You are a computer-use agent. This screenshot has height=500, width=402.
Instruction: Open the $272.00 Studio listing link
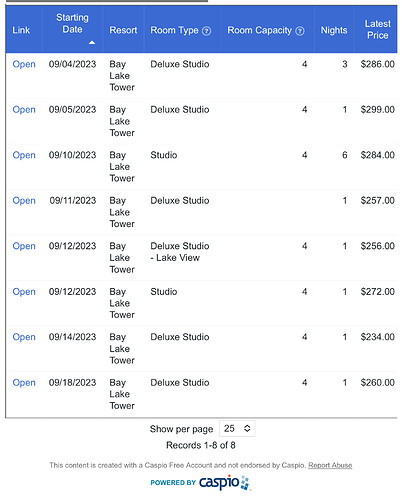pyautogui.click(x=24, y=292)
